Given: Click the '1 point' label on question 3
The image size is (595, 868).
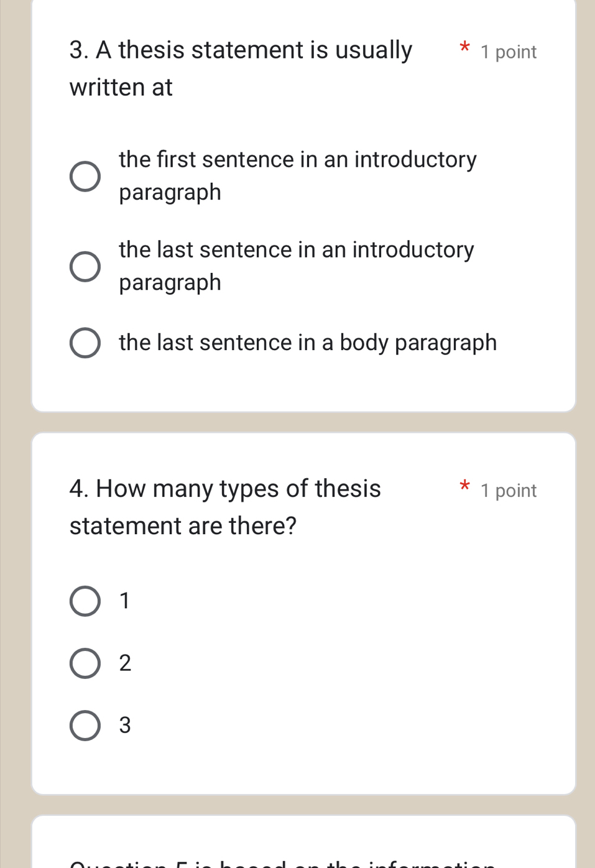Looking at the screenshot, I should 509,52.
